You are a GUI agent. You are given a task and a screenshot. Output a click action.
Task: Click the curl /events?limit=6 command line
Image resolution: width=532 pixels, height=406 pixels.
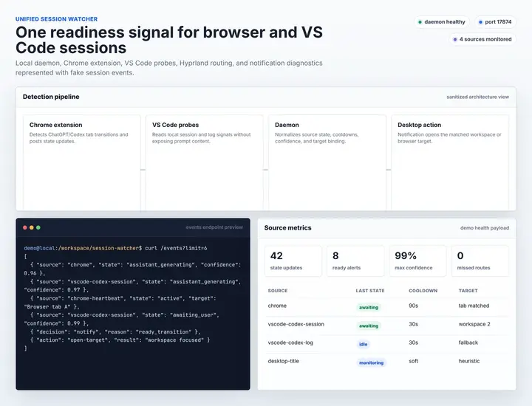(x=115, y=248)
